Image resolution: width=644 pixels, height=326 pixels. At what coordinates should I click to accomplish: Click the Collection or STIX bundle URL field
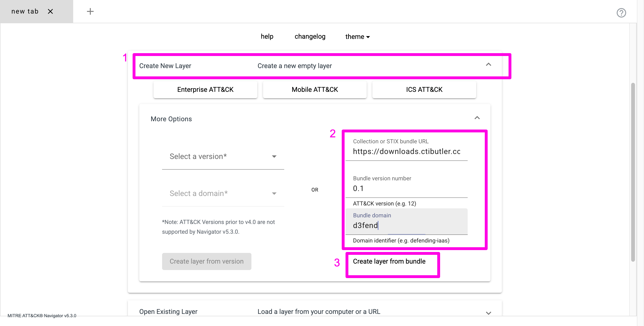[406, 152]
